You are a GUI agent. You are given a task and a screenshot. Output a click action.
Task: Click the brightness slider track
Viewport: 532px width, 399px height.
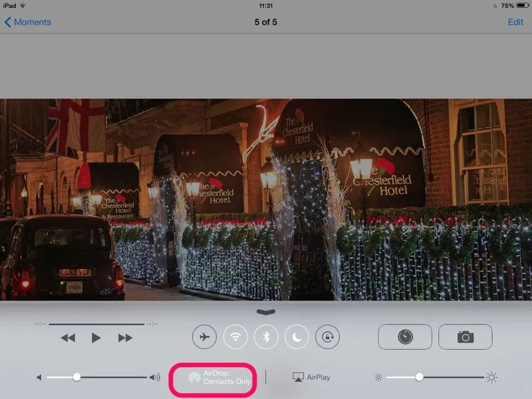tap(452, 377)
